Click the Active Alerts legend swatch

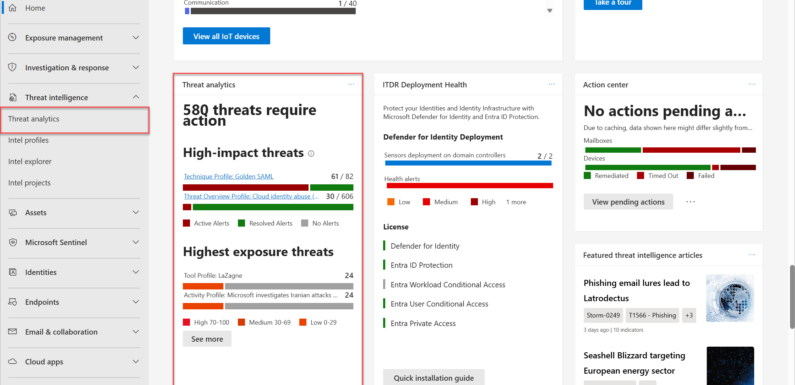187,223
